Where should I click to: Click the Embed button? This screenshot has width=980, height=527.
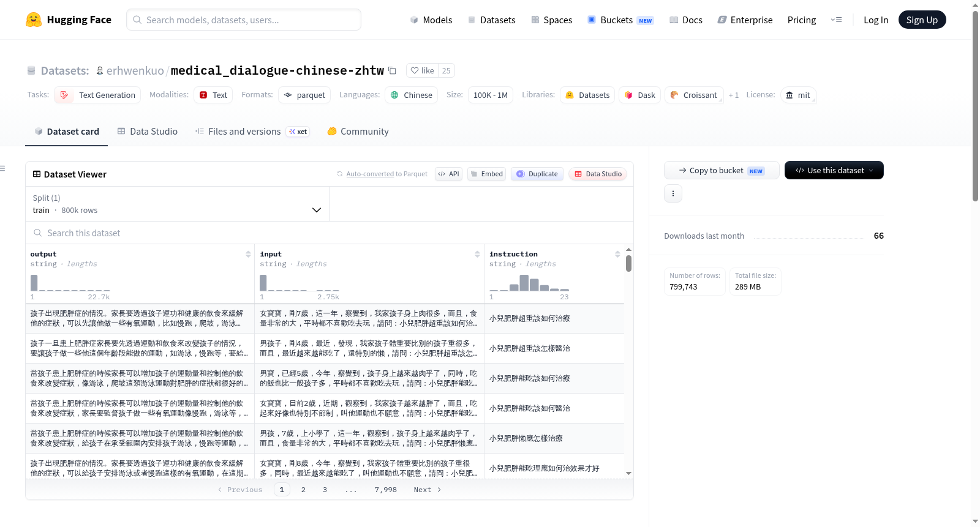point(486,174)
